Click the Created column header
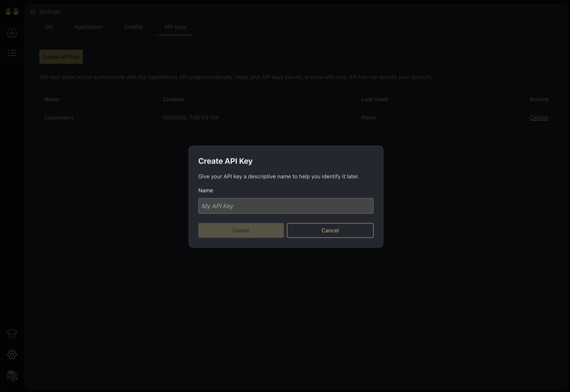 pyautogui.click(x=173, y=99)
